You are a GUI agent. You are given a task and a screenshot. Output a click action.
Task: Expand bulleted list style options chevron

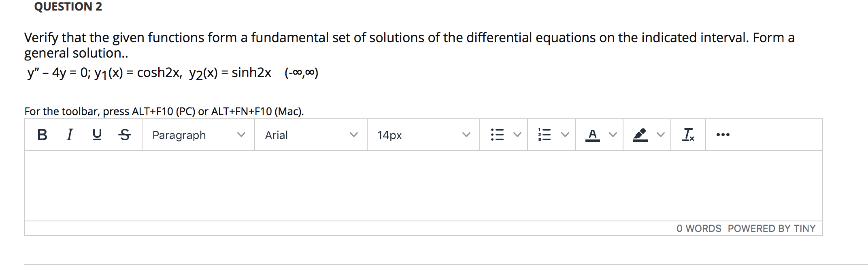point(517,135)
